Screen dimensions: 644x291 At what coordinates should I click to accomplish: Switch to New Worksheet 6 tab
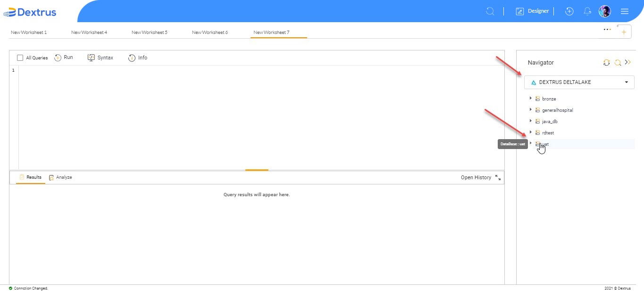point(210,33)
